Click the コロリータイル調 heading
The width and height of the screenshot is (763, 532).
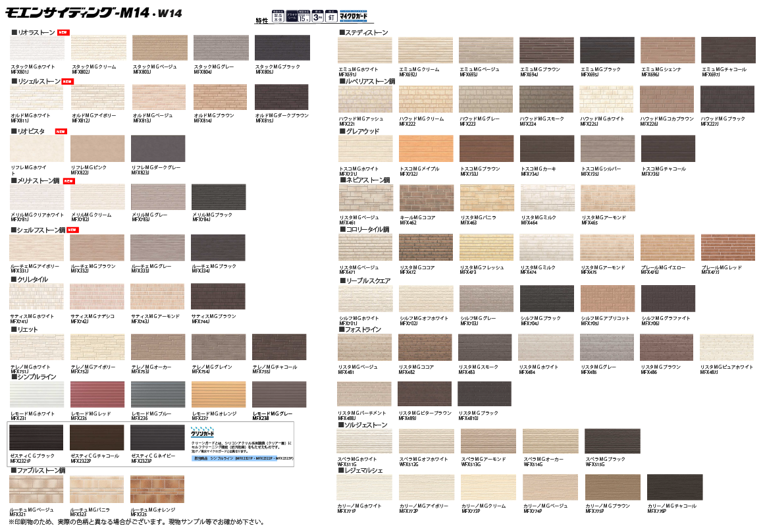(365, 229)
